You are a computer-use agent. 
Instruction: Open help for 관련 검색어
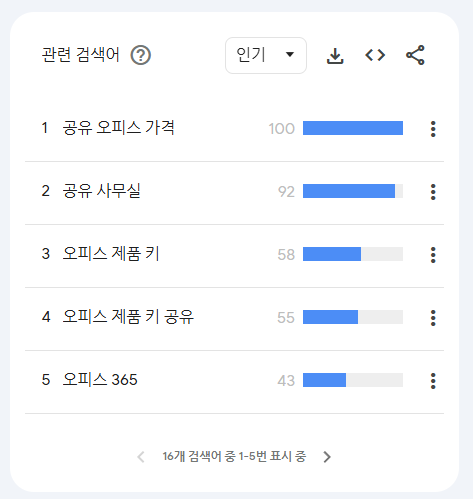[x=141, y=55]
